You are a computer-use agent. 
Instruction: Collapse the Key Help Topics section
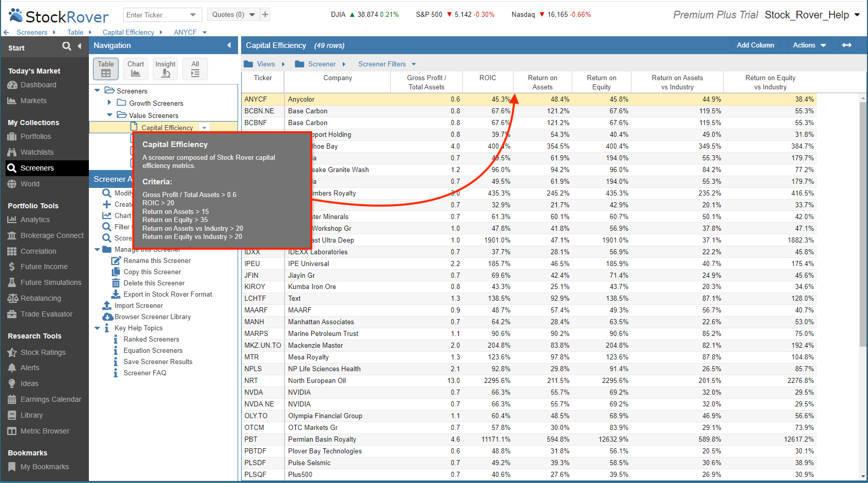pyautogui.click(x=97, y=328)
